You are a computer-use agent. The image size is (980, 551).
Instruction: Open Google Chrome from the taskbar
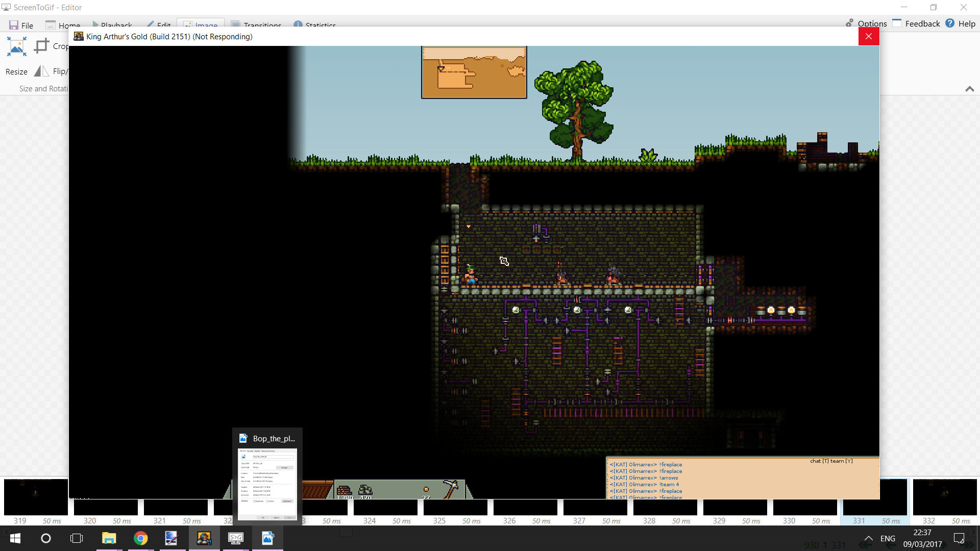click(x=140, y=538)
